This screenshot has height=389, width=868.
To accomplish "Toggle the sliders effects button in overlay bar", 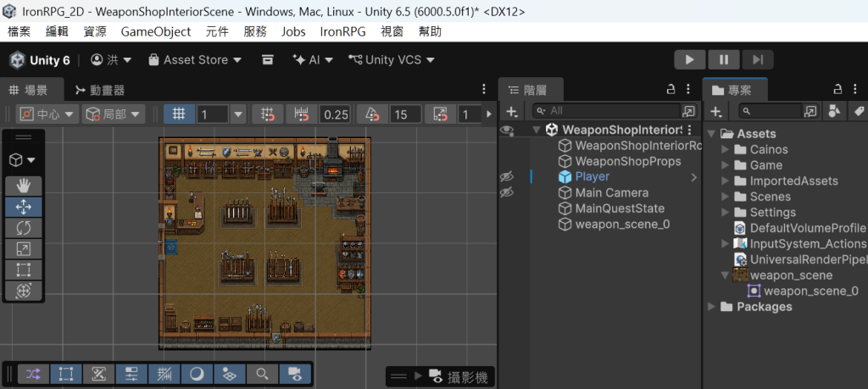I will coord(131,374).
